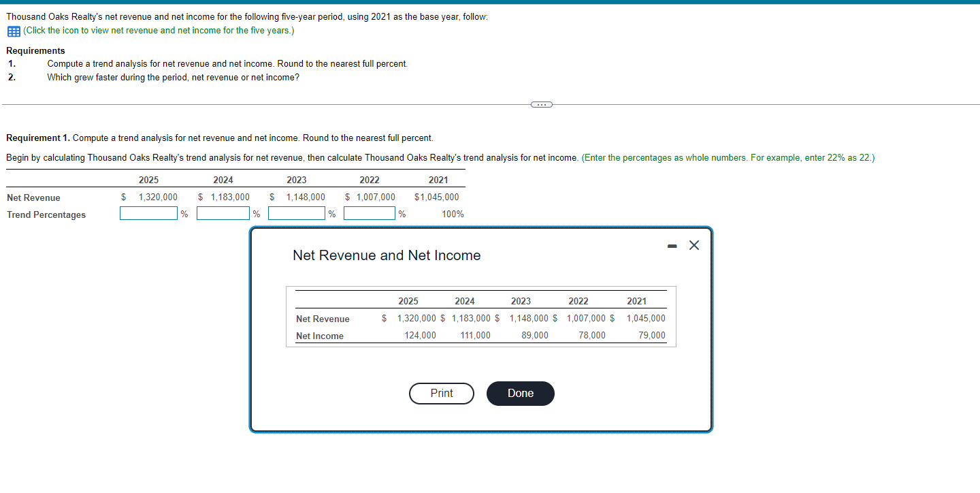The width and height of the screenshot is (980, 493).
Task: Minimize the Net Revenue and Net Income dialog
Action: tap(672, 246)
